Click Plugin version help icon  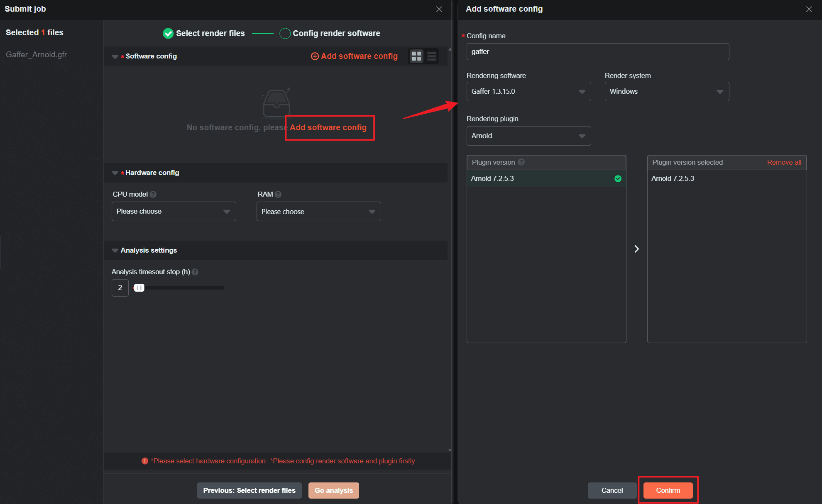[x=521, y=162]
